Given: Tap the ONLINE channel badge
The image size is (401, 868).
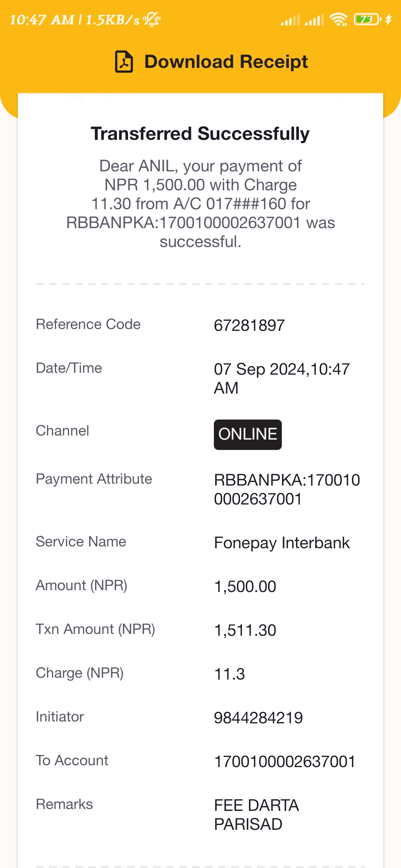Looking at the screenshot, I should (x=248, y=434).
